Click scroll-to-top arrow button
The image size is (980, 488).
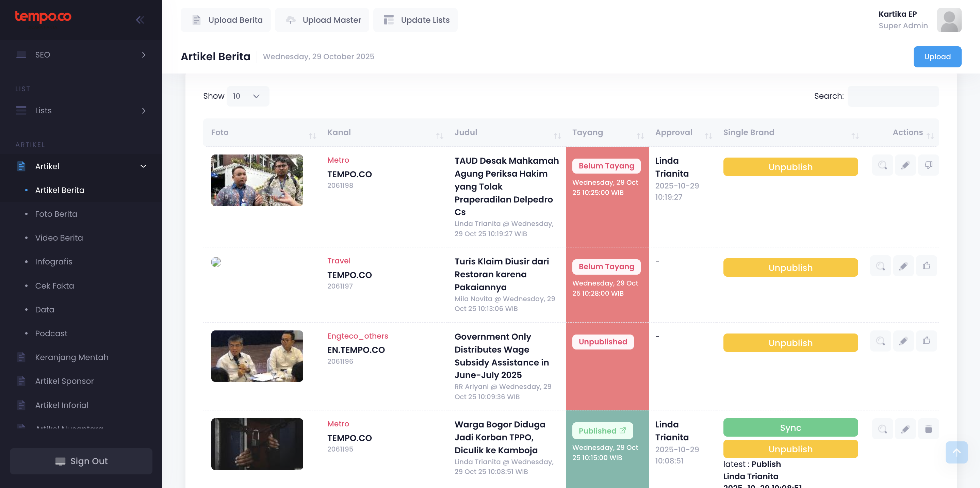click(956, 452)
